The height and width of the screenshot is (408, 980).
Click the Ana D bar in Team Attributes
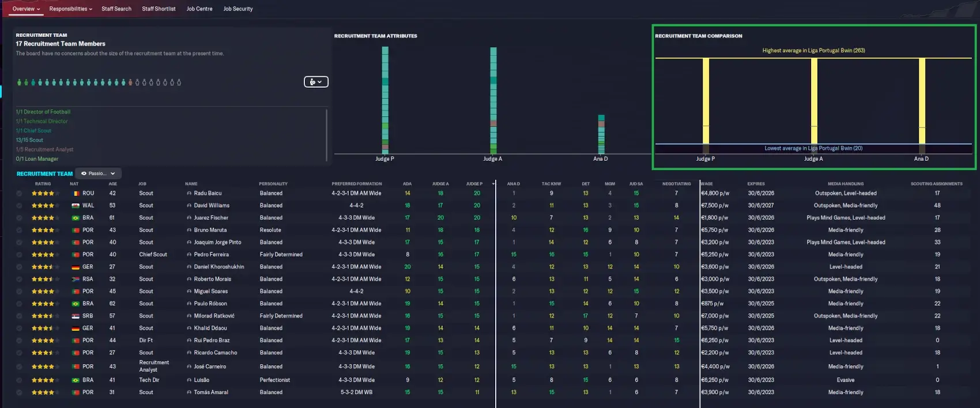(x=601, y=134)
